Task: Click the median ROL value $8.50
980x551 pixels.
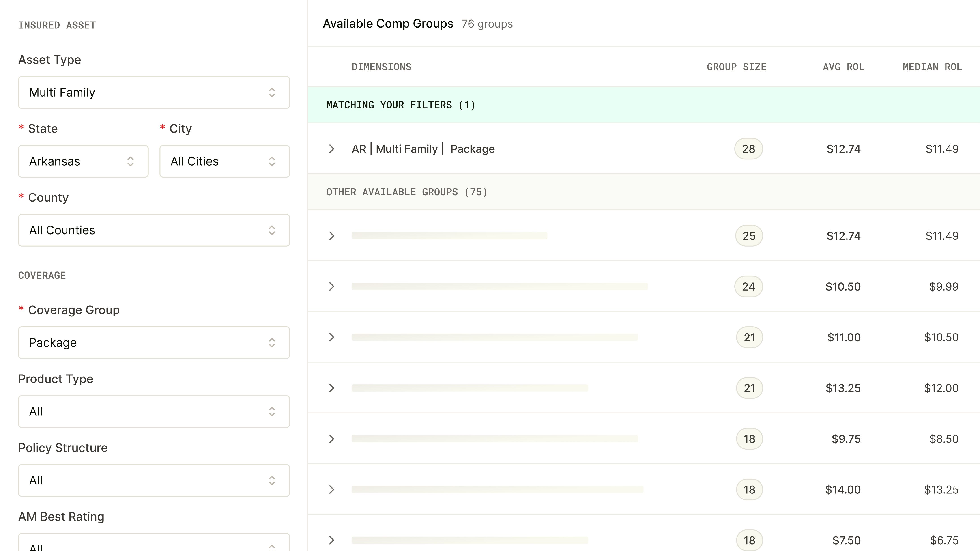Action: click(x=944, y=439)
